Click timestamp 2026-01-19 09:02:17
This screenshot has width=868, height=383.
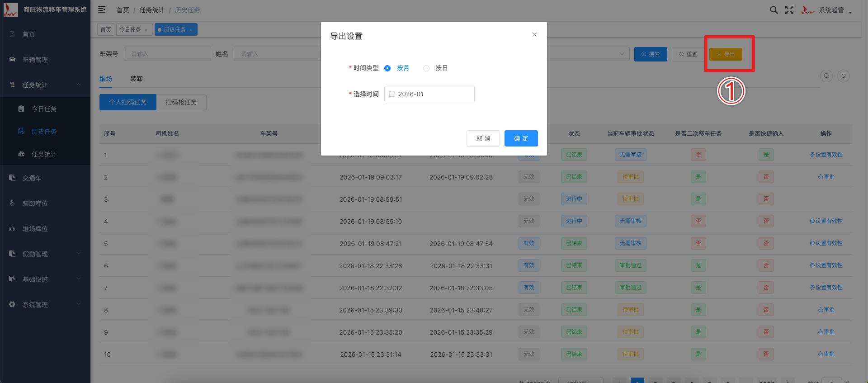[371, 177]
